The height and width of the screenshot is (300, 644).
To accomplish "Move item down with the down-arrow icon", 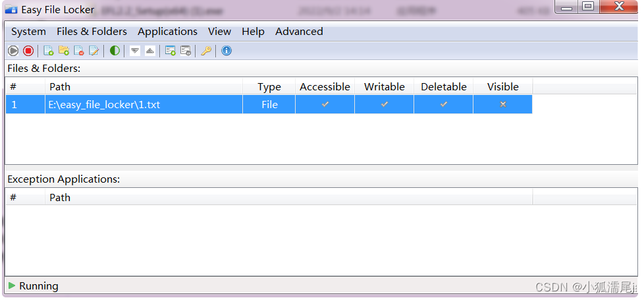I will tap(135, 51).
